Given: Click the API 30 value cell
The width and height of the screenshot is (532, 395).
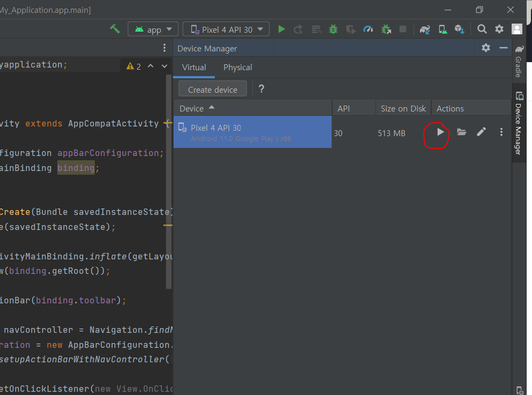Looking at the screenshot, I should coord(338,133).
